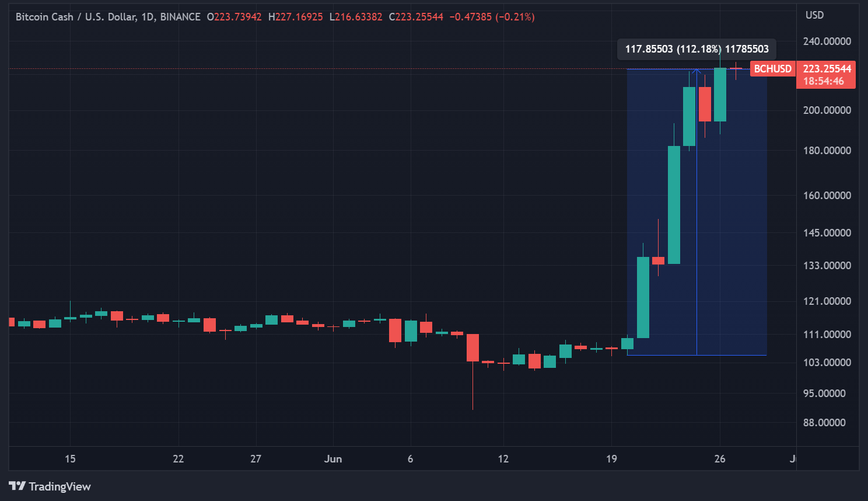Screen dimensions: 868x501
Task: Toggle the chart legend by clicking the close value
Action: (x=416, y=17)
